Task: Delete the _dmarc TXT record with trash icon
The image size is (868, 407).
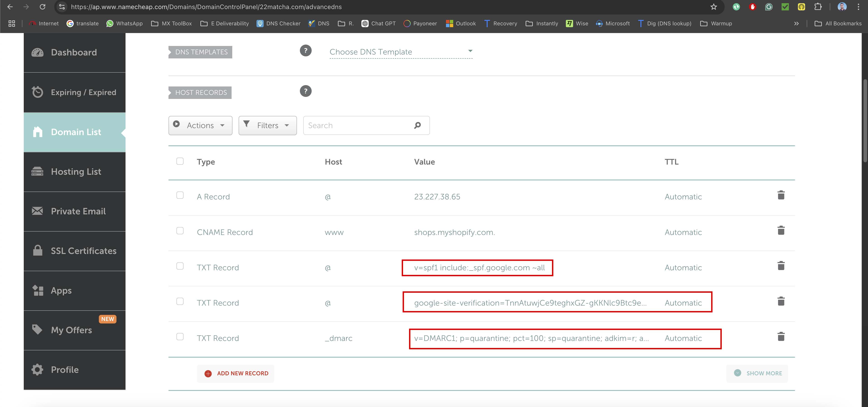Action: coord(781,337)
